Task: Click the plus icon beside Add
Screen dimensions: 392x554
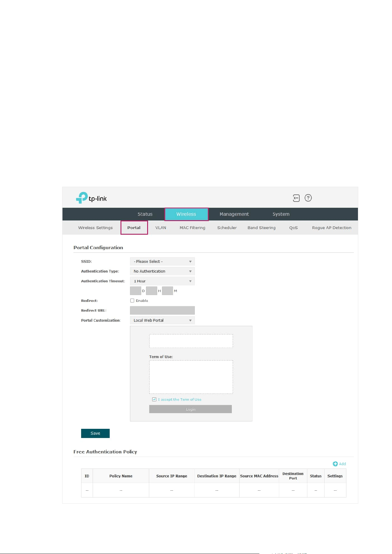Action: click(335, 464)
